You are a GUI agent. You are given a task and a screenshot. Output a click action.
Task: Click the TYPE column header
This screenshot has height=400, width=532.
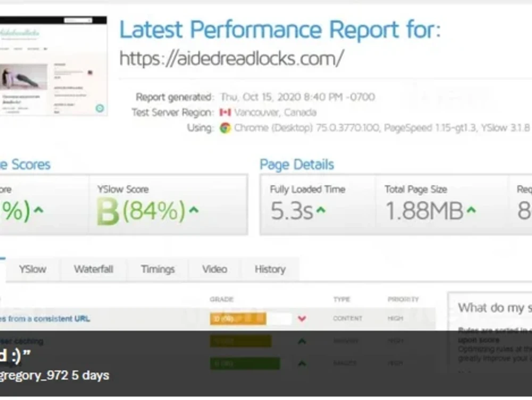click(342, 299)
